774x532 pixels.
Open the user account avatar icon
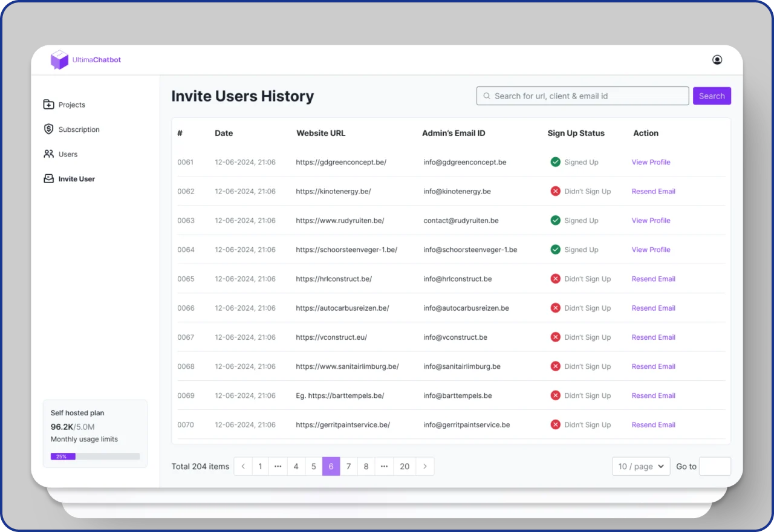717,60
